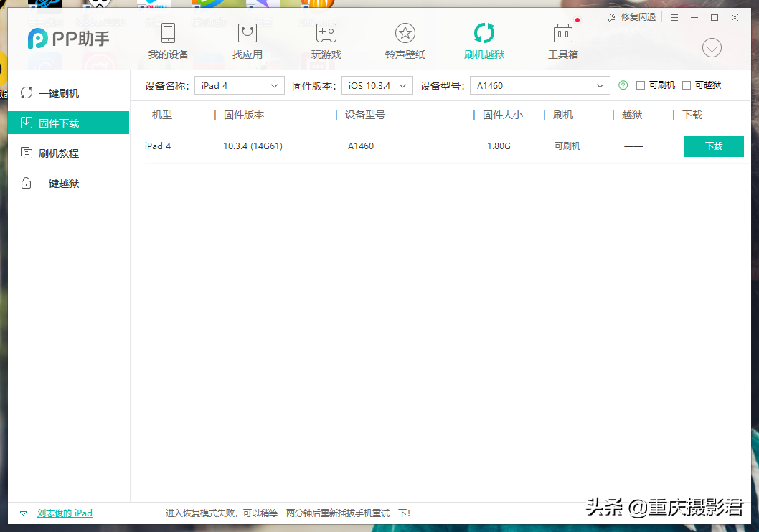Click 1.80G firmware size cell
This screenshot has width=759, height=532.
click(x=499, y=146)
